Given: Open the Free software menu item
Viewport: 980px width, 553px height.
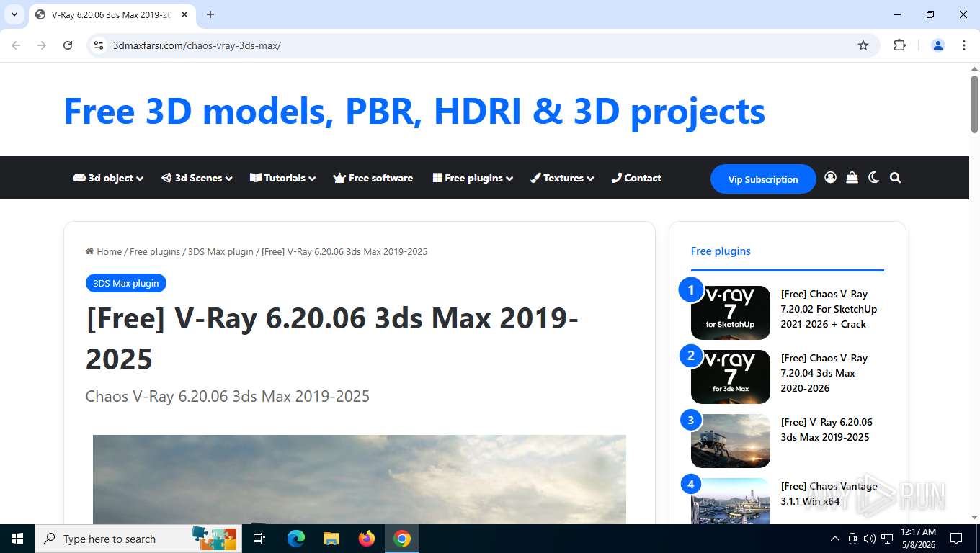Looking at the screenshot, I should (x=373, y=178).
